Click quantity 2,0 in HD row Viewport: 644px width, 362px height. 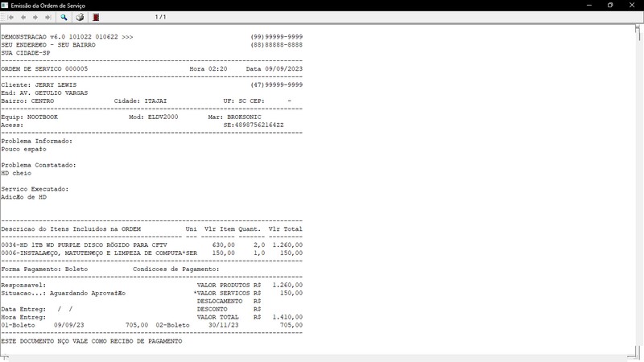259,245
